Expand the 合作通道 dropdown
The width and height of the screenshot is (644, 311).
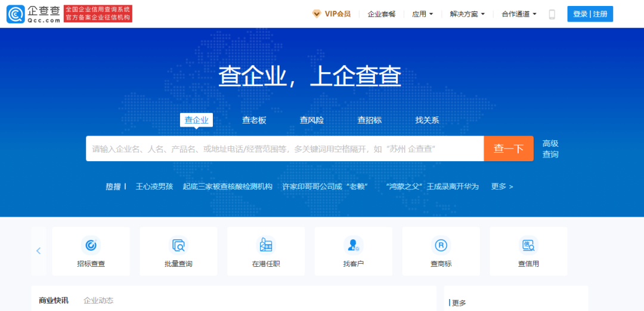point(519,14)
